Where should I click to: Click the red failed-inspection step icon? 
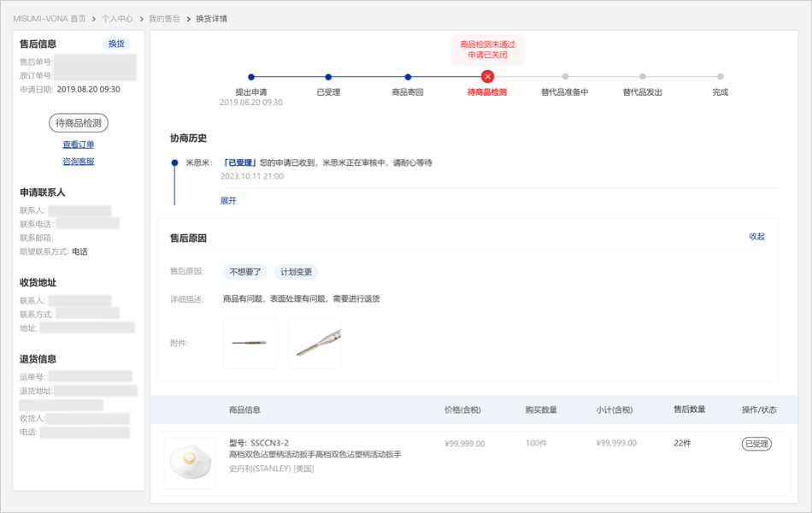(x=487, y=77)
